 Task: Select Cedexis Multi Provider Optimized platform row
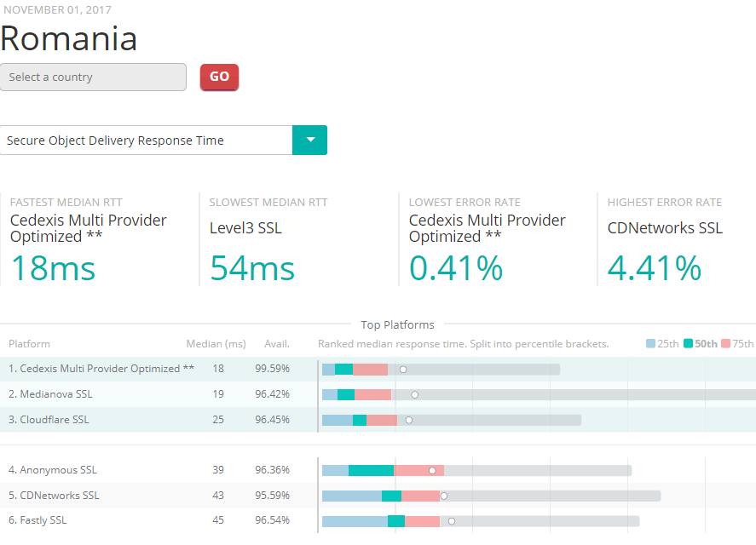[378, 369]
